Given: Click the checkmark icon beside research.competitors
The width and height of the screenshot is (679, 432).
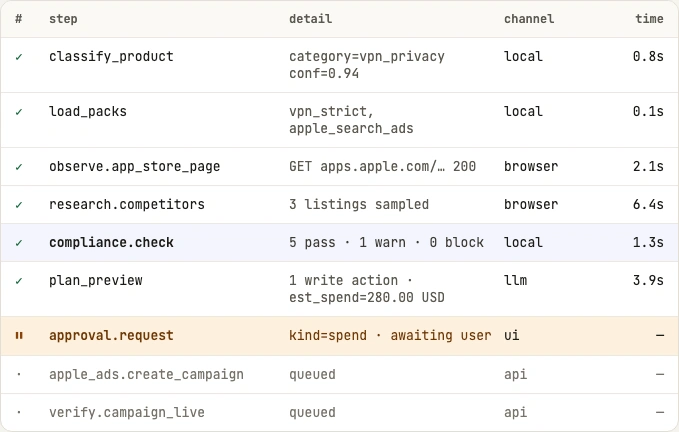Looking at the screenshot, I should point(19,205).
